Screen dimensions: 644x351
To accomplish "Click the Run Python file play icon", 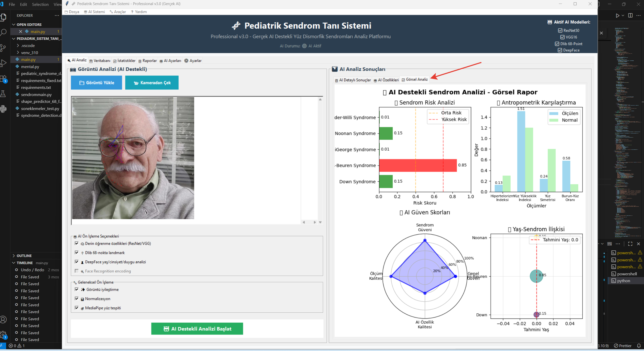I will [x=617, y=15].
